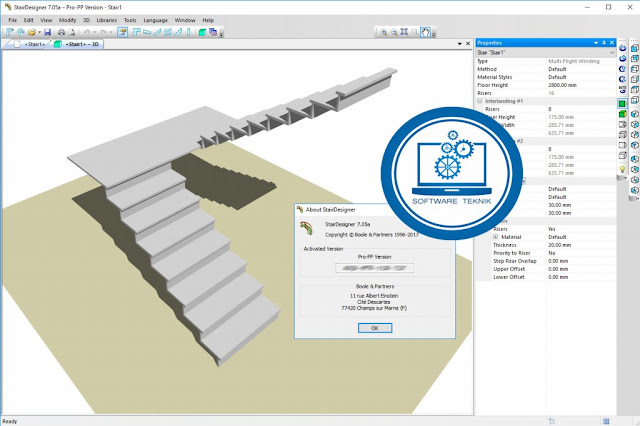
Task: Open the zoom toolbar overflow options arrow
Action: (434, 35)
